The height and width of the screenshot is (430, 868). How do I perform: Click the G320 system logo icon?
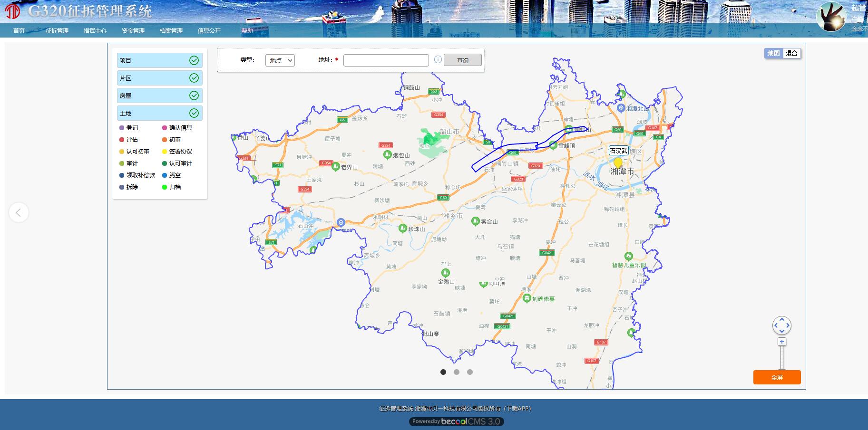(12, 11)
